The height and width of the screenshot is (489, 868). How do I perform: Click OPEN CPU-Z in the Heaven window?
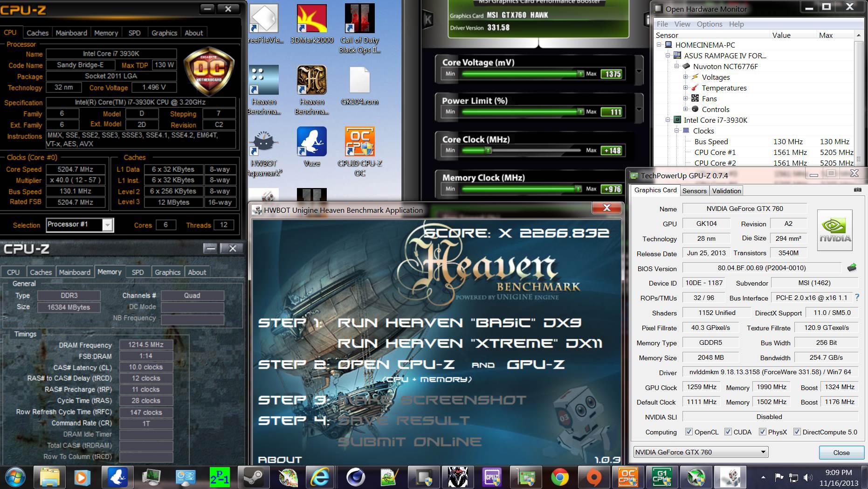[x=396, y=364]
